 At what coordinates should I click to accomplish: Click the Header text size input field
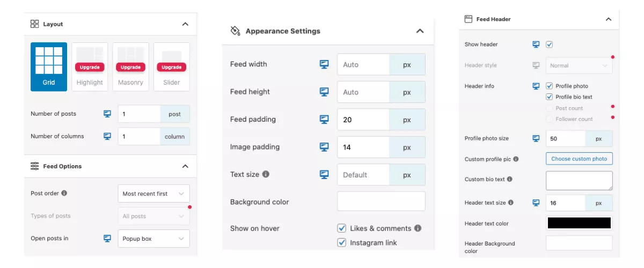[566, 203]
